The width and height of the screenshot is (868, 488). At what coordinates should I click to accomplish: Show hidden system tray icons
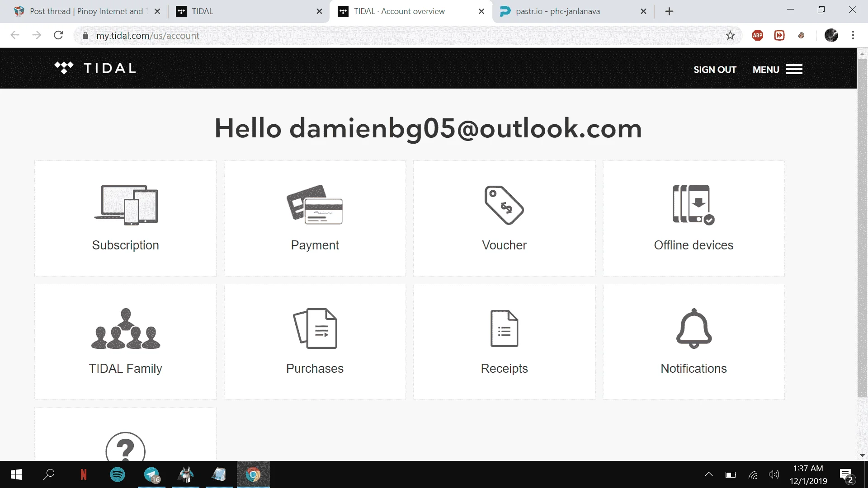tap(709, 474)
